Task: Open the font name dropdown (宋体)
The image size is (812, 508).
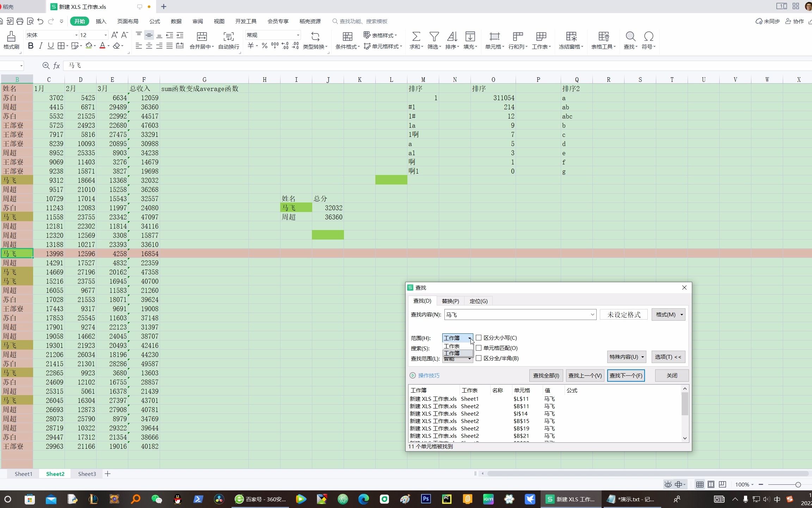Action: [x=76, y=35]
